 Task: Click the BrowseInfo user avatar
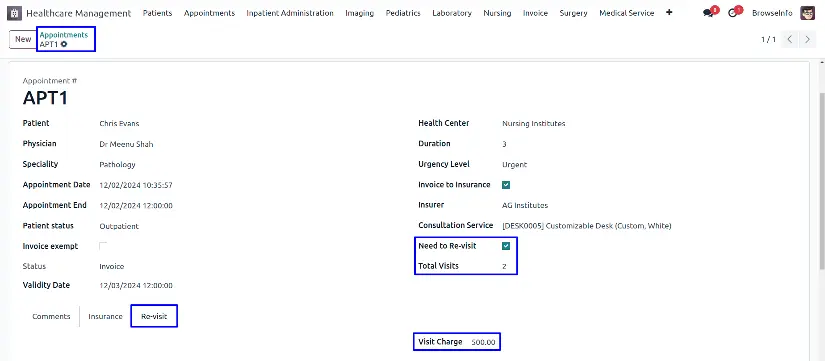[x=807, y=13]
